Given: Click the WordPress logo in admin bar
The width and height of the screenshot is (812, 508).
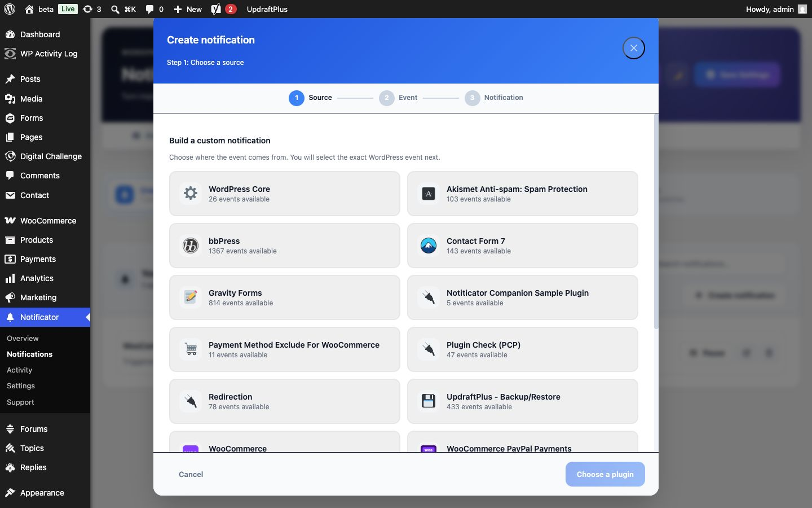Looking at the screenshot, I should click(x=10, y=9).
